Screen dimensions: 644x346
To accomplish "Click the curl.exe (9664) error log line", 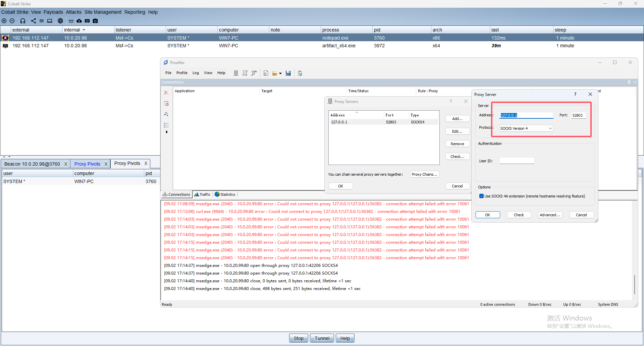I will [312, 212].
